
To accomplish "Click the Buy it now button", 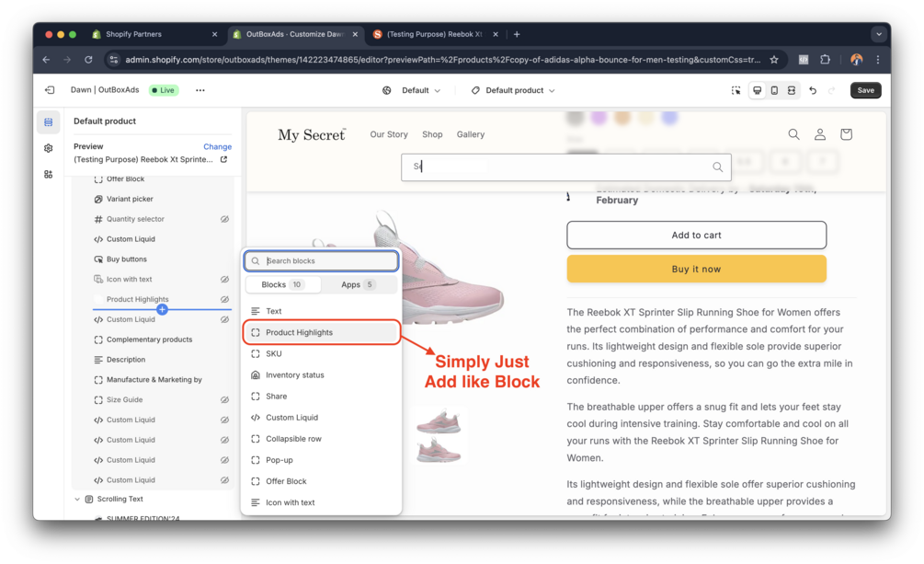I will [x=697, y=269].
